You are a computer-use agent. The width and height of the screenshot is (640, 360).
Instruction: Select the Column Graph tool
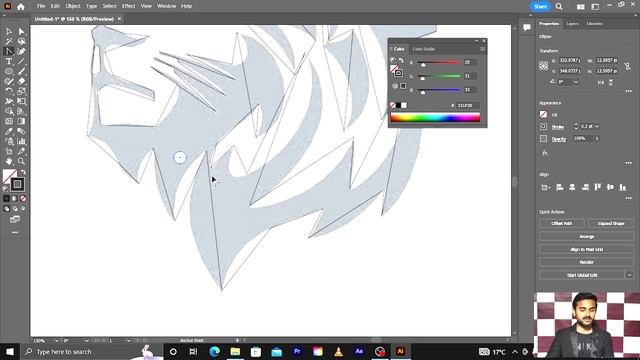pyautogui.click(x=21, y=141)
